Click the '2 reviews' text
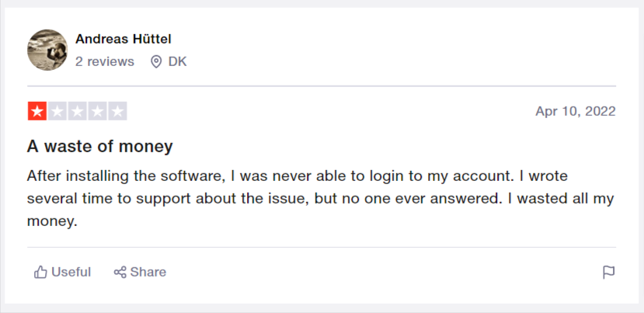 105,61
